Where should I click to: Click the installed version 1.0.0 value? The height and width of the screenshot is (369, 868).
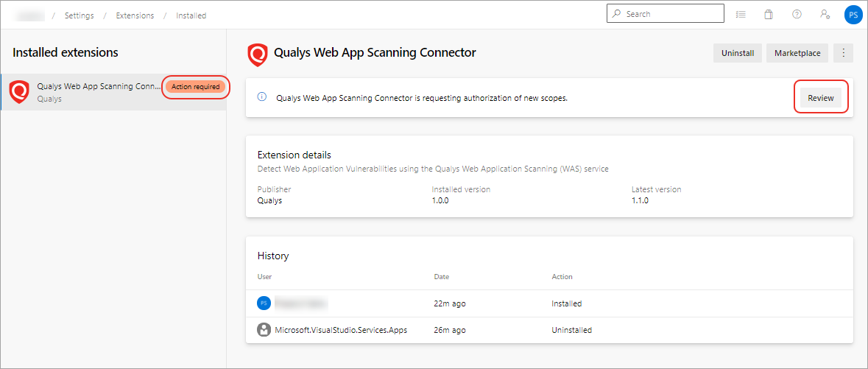pos(440,200)
